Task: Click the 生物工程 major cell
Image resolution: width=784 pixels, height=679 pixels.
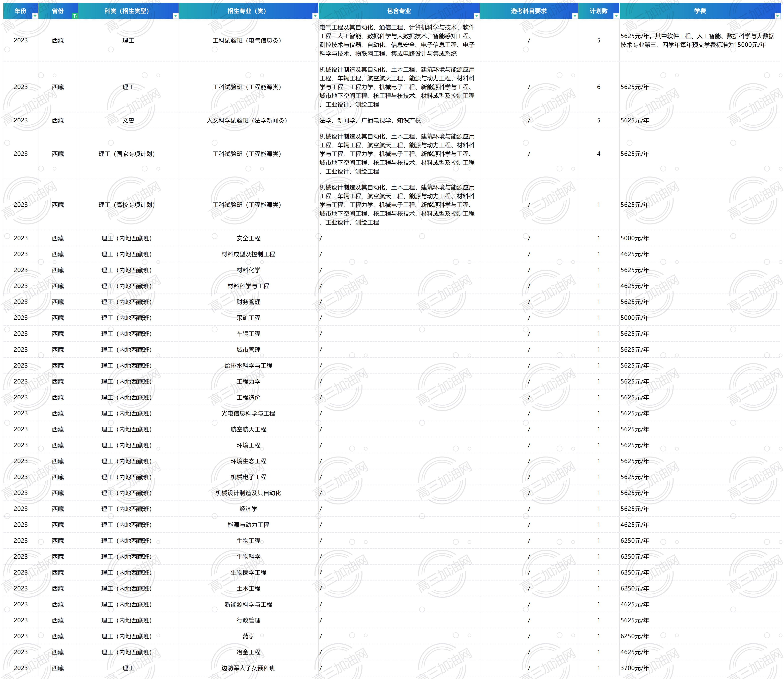Action: 248,541
